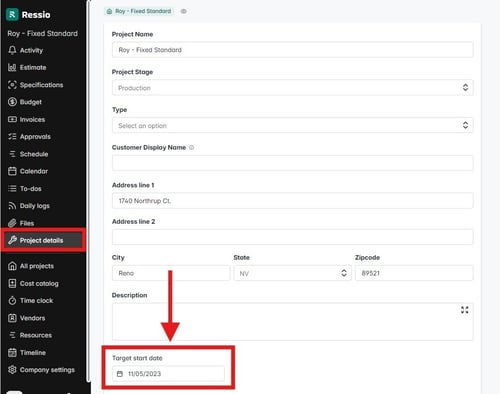Click the Files paperclip icon
The width and height of the screenshot is (500, 394).
[12, 223]
